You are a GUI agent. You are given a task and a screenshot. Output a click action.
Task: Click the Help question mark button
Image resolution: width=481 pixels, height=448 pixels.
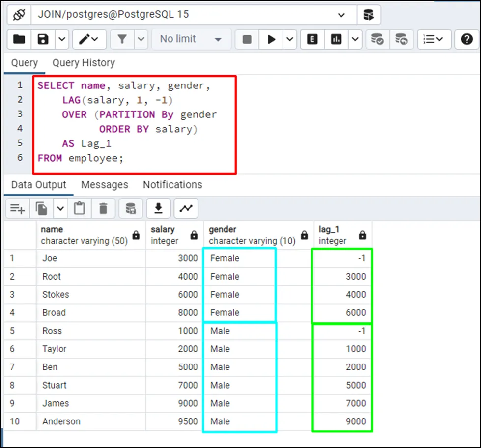pos(466,39)
